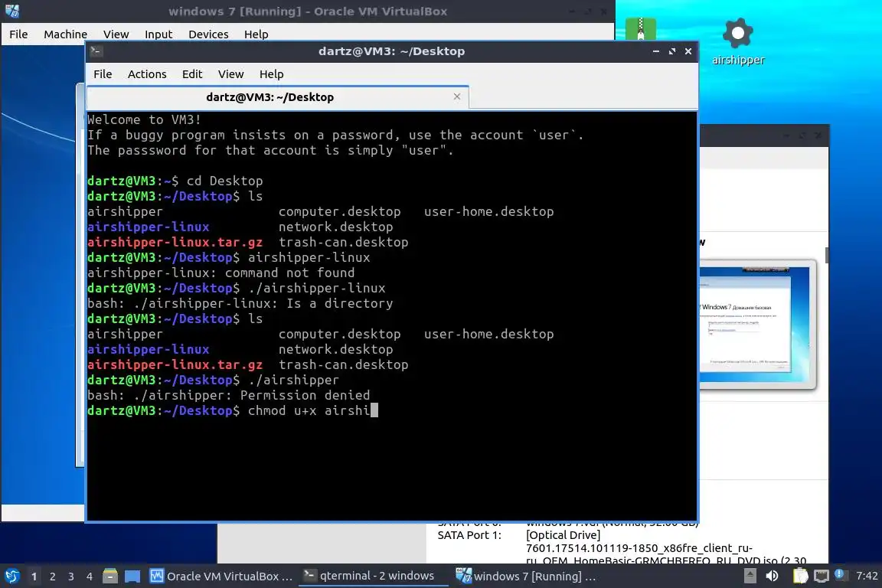The image size is (882, 588).
Task: Open Input menu in VirtualBox VM window
Action: point(158,34)
